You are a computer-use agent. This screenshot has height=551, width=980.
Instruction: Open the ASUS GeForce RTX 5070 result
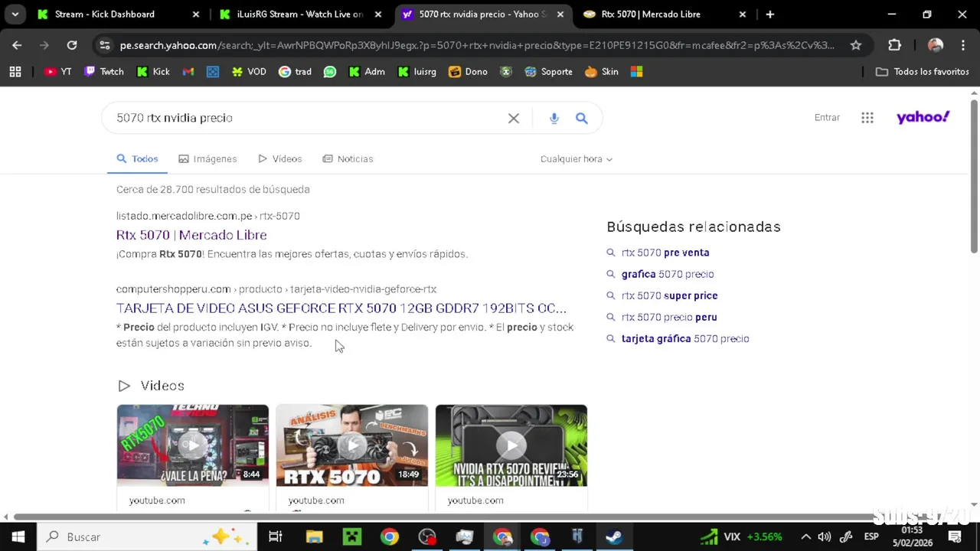[341, 308]
